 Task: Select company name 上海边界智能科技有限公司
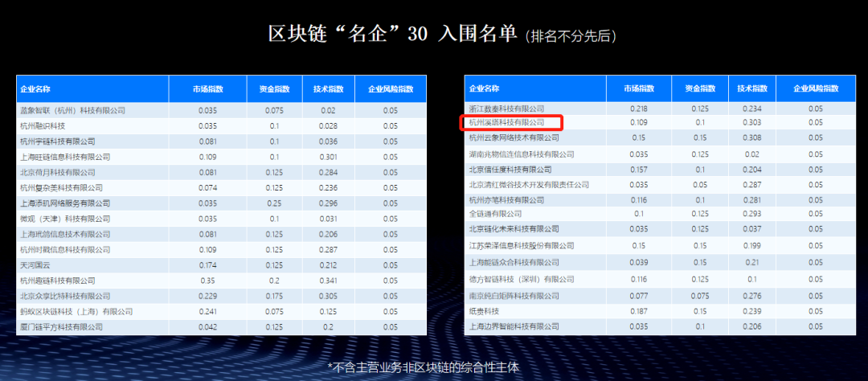[514, 326]
